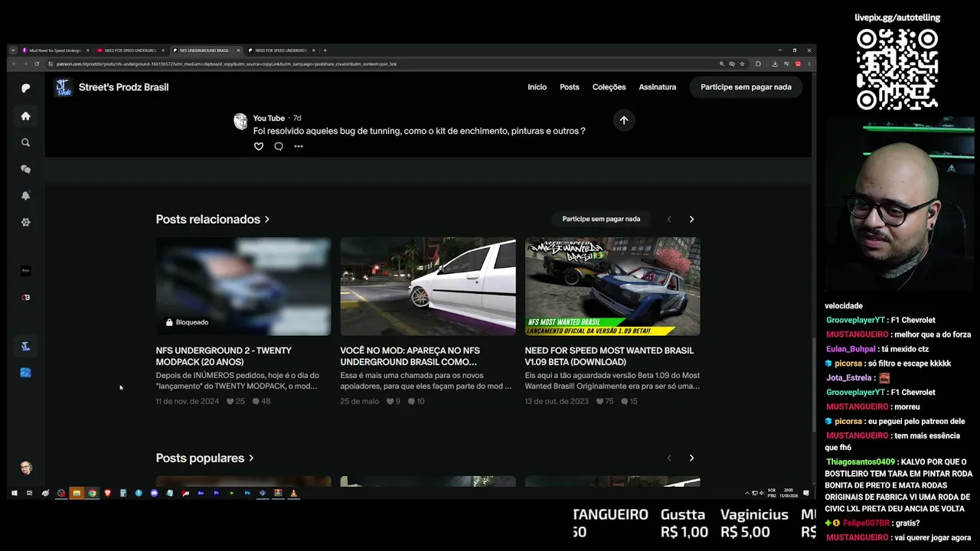The image size is (980, 551).
Task: Go back in the browser
Action: click(13, 64)
